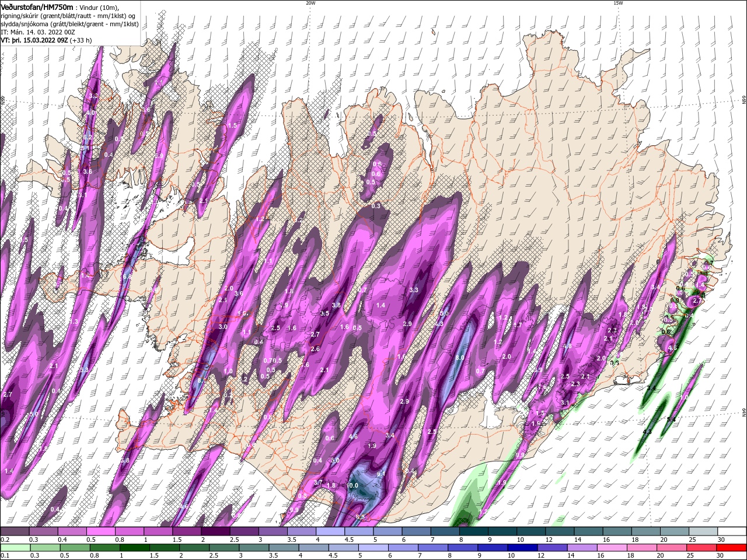The height and width of the screenshot is (560, 747).
Task: Click the 3.7 precipitation value on the map
Action: tap(318, 483)
